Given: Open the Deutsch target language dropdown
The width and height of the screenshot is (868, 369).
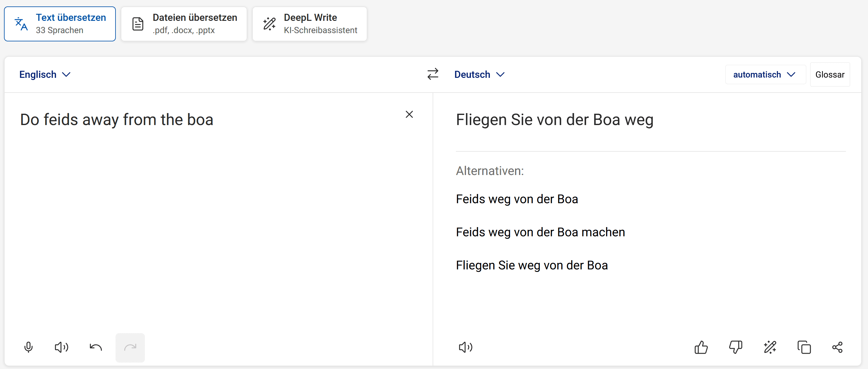Looking at the screenshot, I should point(479,74).
